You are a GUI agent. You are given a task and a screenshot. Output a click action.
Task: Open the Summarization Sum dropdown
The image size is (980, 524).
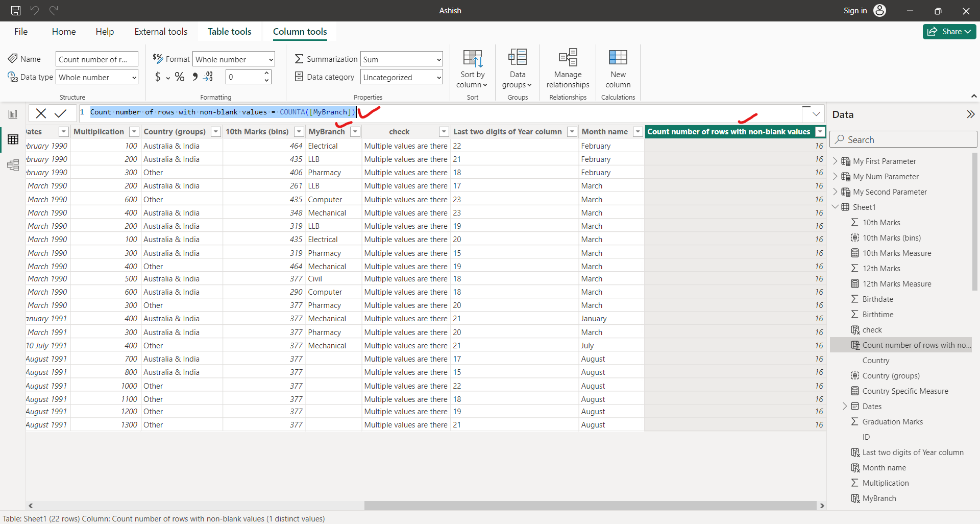tap(401, 59)
